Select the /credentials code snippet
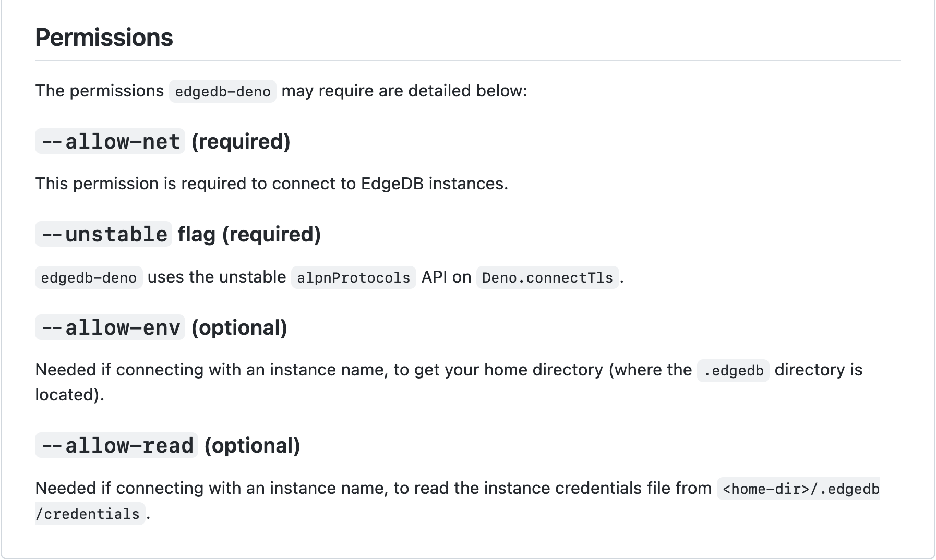Screen dimensions: 936x560 pos(90,514)
